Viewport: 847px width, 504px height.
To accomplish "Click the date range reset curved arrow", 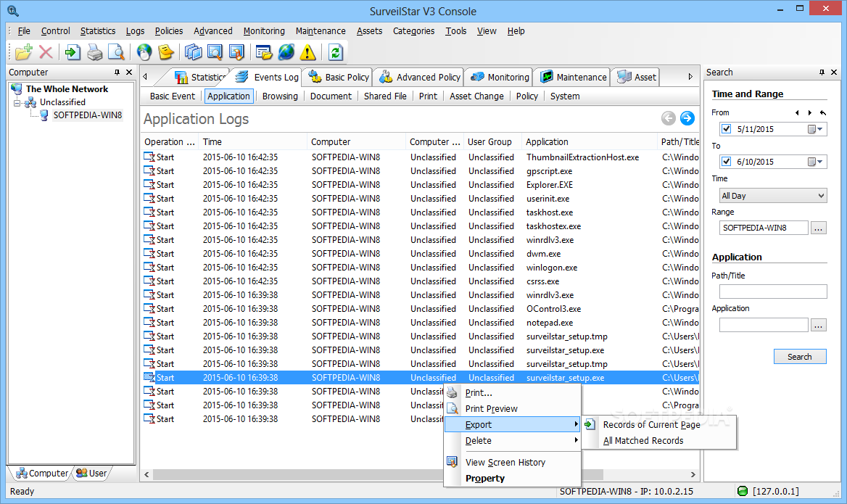I will coord(822,112).
